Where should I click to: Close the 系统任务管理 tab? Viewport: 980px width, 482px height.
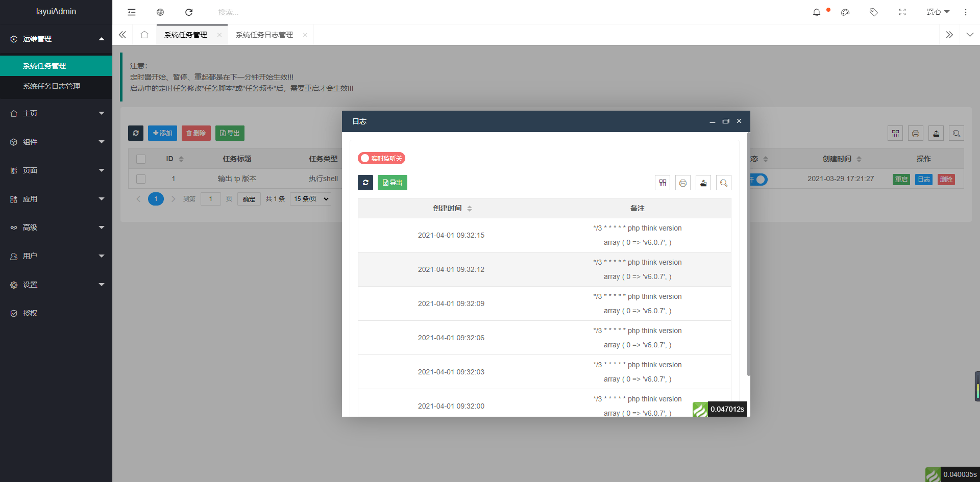219,35
